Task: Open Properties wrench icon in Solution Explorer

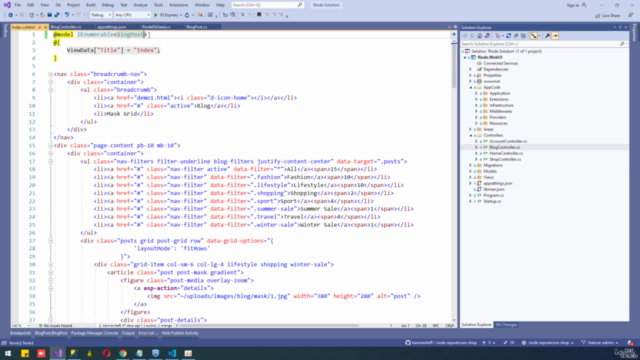Action: (x=547, y=36)
